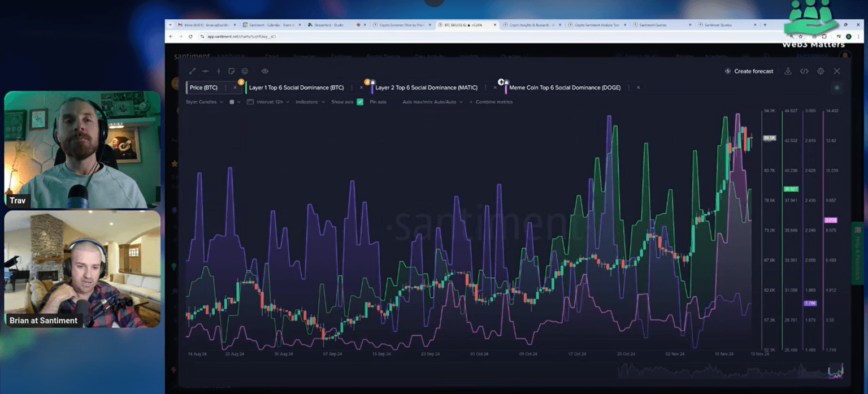Open options menu for Price (BTC) metric

point(225,88)
